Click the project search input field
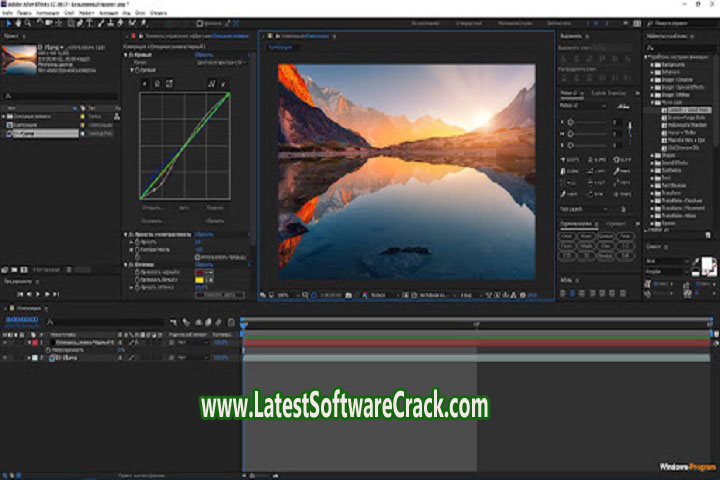The image size is (720, 480). tap(60, 96)
